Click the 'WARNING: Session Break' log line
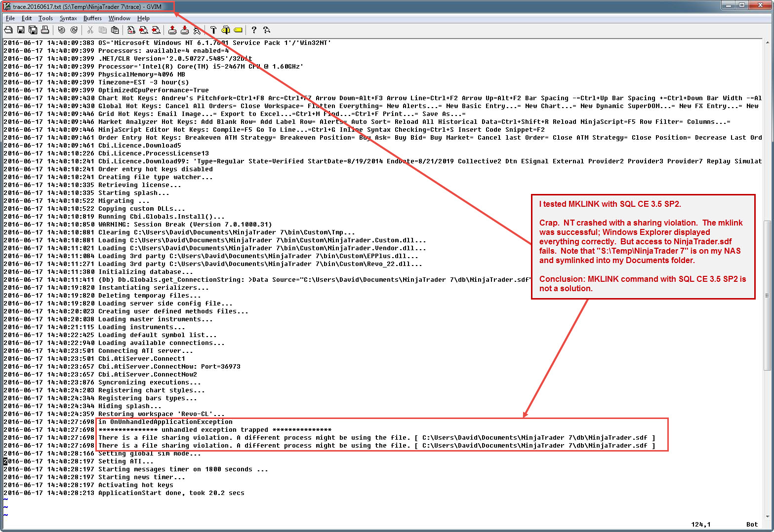 coord(138,225)
